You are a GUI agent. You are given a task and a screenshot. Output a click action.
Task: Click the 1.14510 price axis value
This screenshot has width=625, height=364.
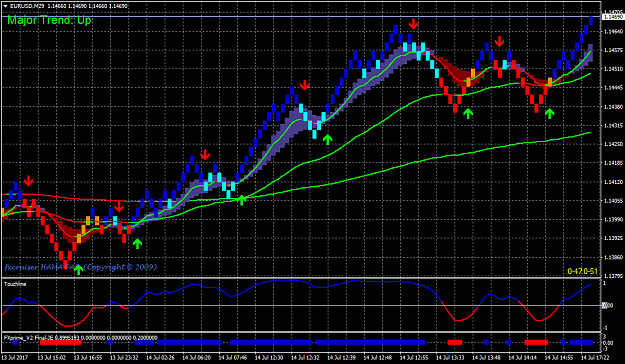pyautogui.click(x=614, y=69)
